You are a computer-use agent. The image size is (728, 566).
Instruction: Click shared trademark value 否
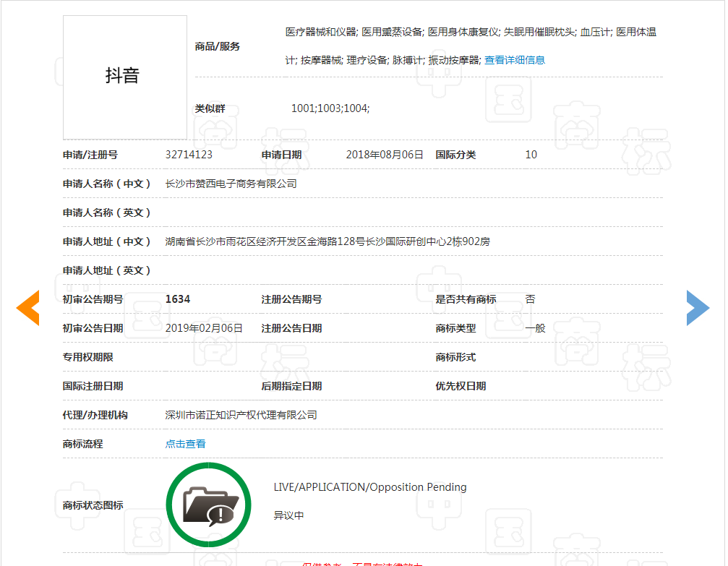(x=530, y=299)
